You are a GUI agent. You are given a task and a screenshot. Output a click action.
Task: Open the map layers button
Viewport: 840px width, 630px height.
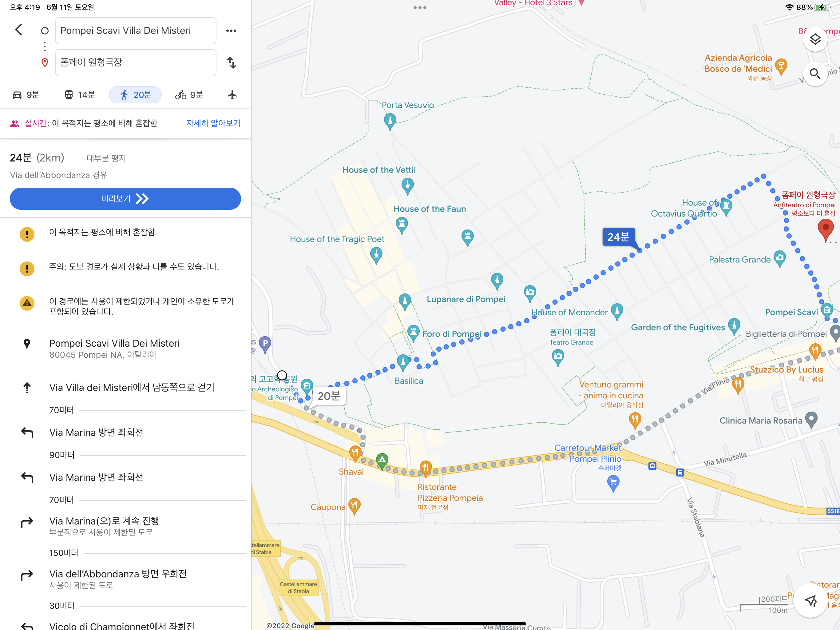(x=815, y=39)
